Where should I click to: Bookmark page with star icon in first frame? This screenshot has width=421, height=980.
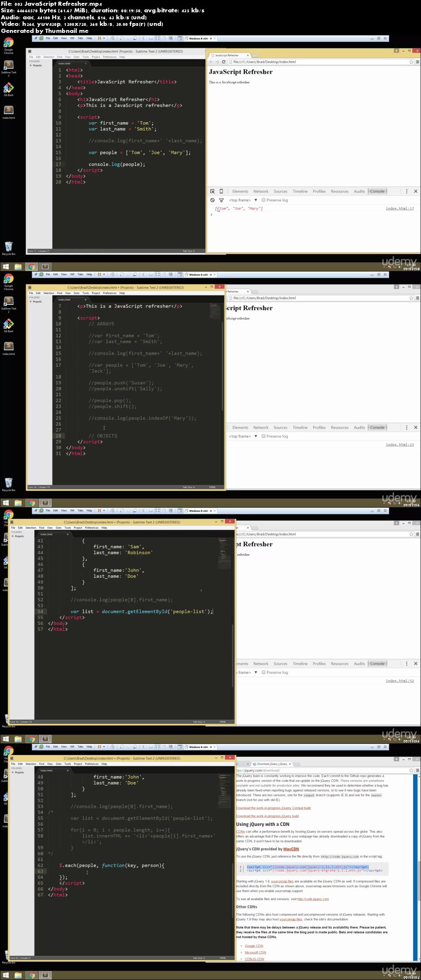click(x=411, y=62)
